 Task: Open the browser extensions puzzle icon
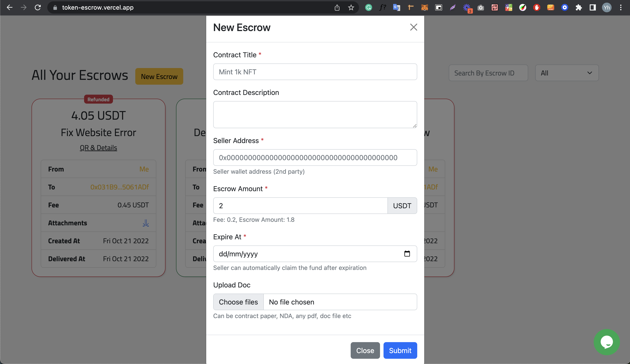coord(579,7)
